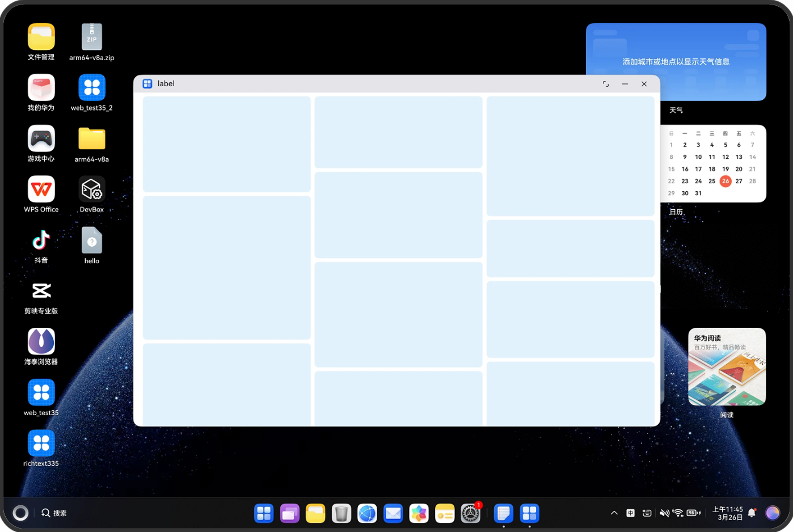The image size is (793, 532).
Task: Open the yellow notes app in dock
Action: (445, 513)
